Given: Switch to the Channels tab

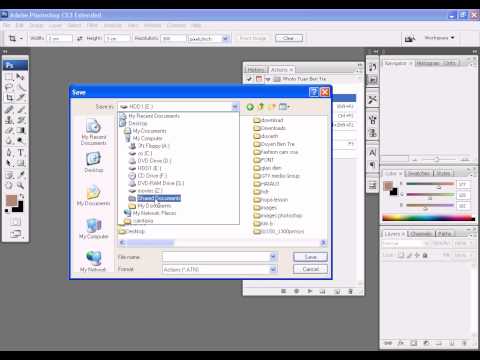Looking at the screenshot, I should (421, 234).
